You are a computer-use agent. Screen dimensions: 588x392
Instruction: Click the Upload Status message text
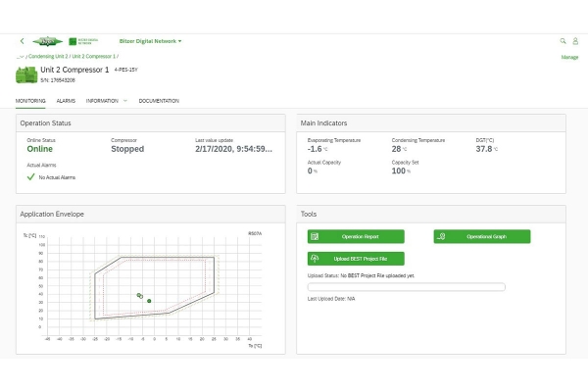tap(361, 275)
